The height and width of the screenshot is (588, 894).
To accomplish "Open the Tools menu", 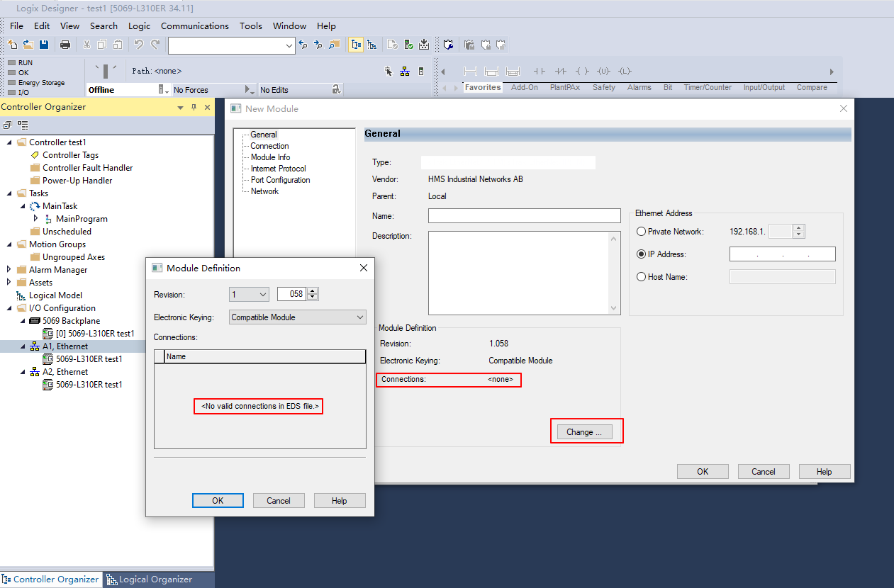I will click(250, 26).
